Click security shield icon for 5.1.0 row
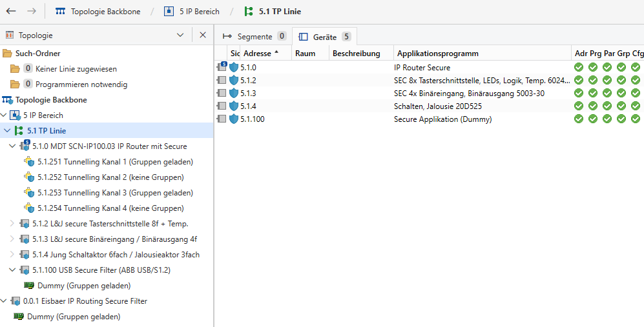This screenshot has width=644, height=327. [x=234, y=67]
